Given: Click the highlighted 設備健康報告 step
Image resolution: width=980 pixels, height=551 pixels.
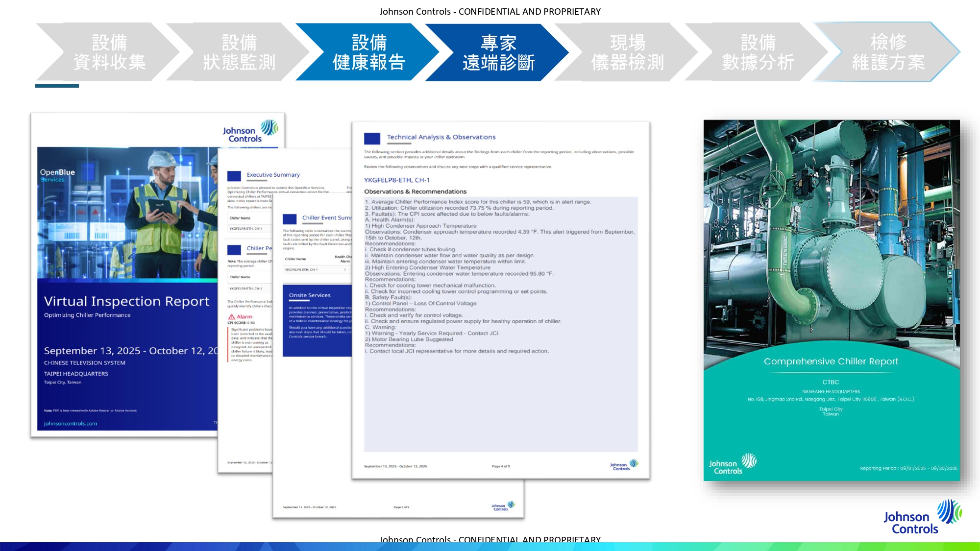Looking at the screenshot, I should point(368,52).
